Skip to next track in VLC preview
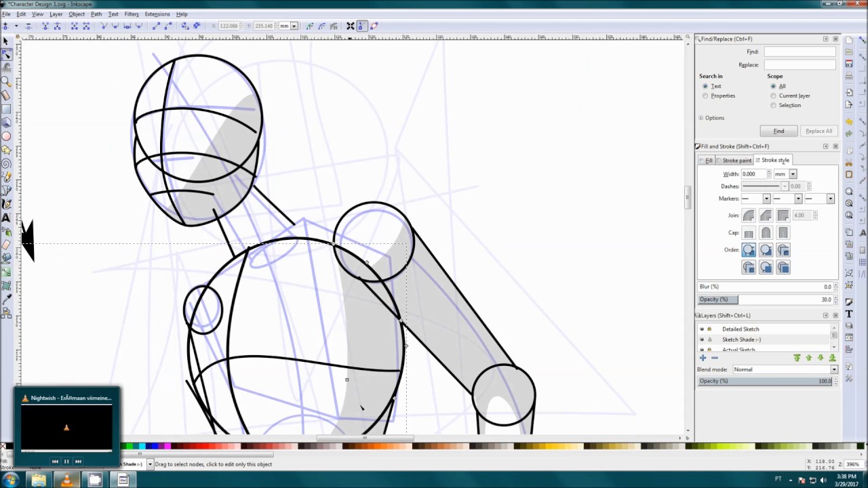The image size is (868, 488). tap(78, 462)
